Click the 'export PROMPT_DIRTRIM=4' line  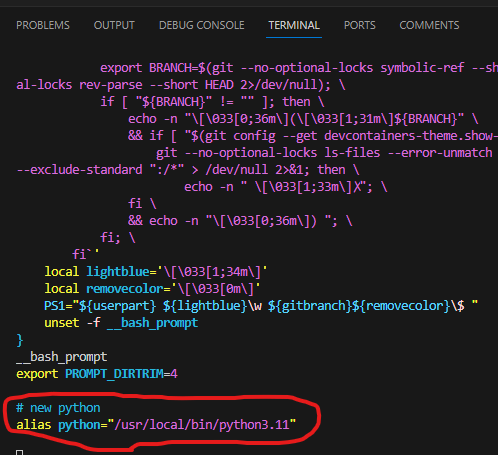coord(97,374)
